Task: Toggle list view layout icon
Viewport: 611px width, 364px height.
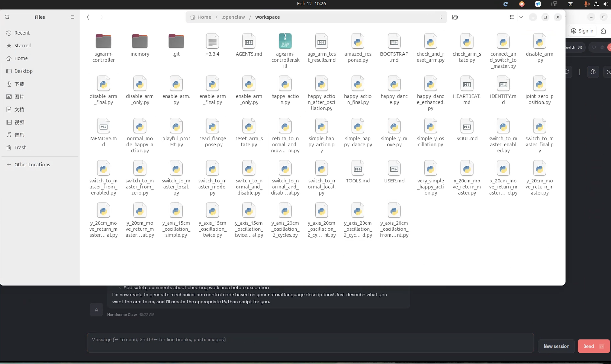Action: 511,17
